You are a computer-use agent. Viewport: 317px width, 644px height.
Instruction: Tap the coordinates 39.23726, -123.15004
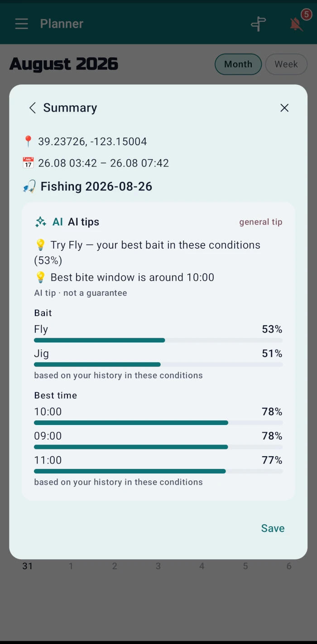click(92, 141)
